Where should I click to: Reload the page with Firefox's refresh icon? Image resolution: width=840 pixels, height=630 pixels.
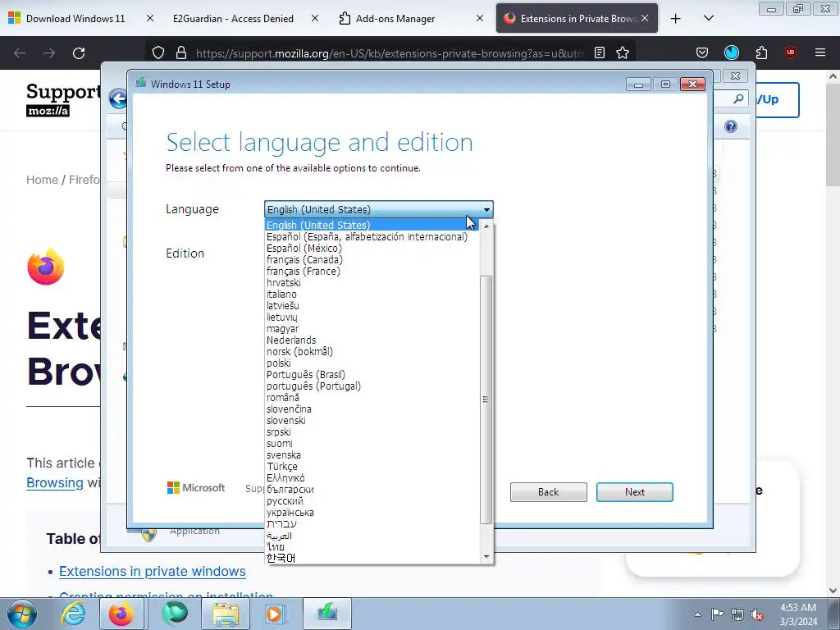(x=79, y=53)
